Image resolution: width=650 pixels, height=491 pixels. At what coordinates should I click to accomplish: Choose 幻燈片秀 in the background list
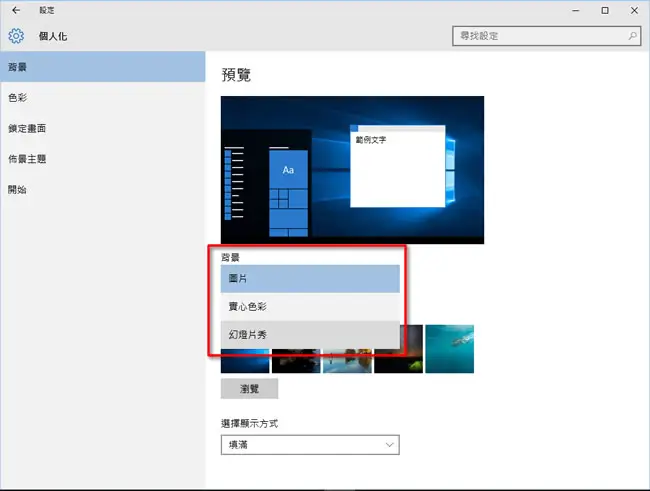[310, 335]
